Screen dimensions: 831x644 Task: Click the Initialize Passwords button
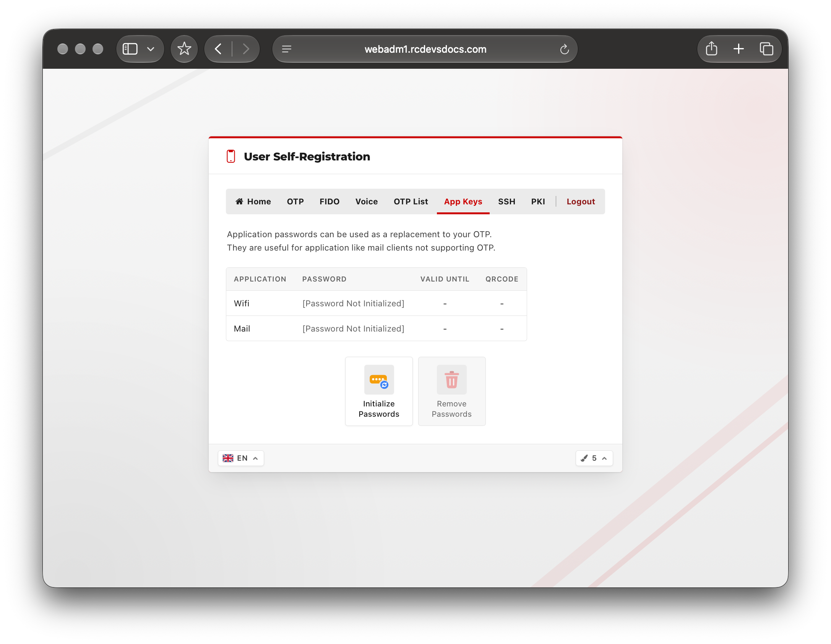[x=379, y=391]
